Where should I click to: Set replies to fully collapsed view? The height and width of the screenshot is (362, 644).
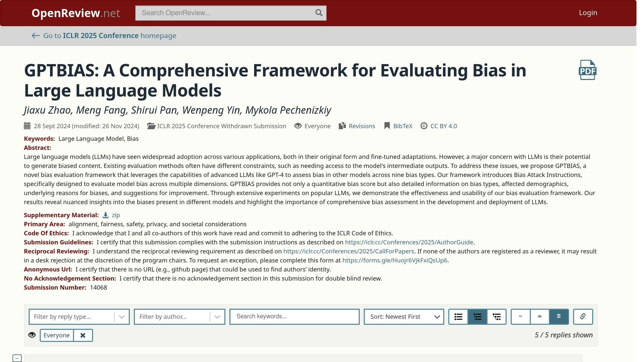[520, 316]
